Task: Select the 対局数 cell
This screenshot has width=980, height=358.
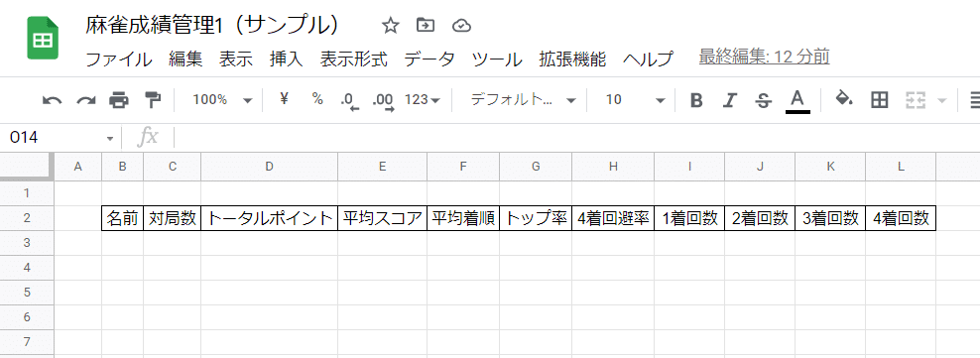Action: [x=172, y=218]
